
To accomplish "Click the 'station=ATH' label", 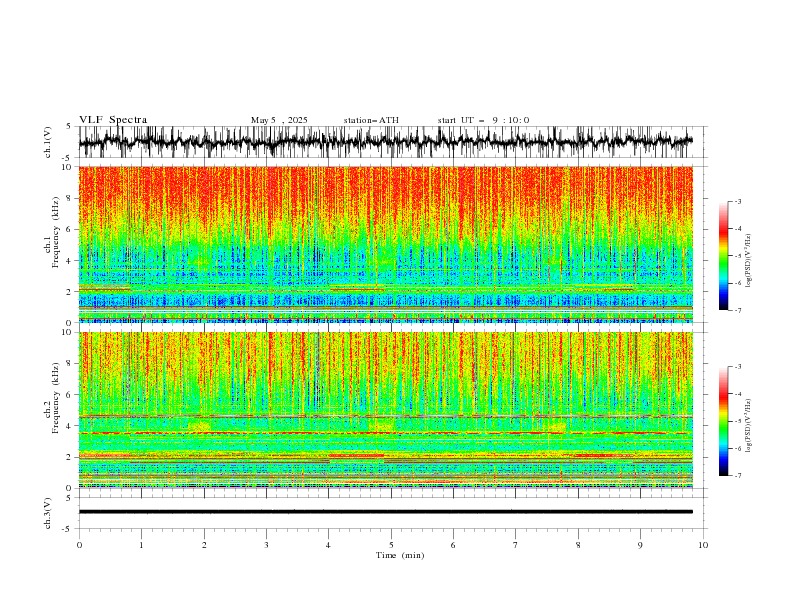I will pyautogui.click(x=371, y=120).
